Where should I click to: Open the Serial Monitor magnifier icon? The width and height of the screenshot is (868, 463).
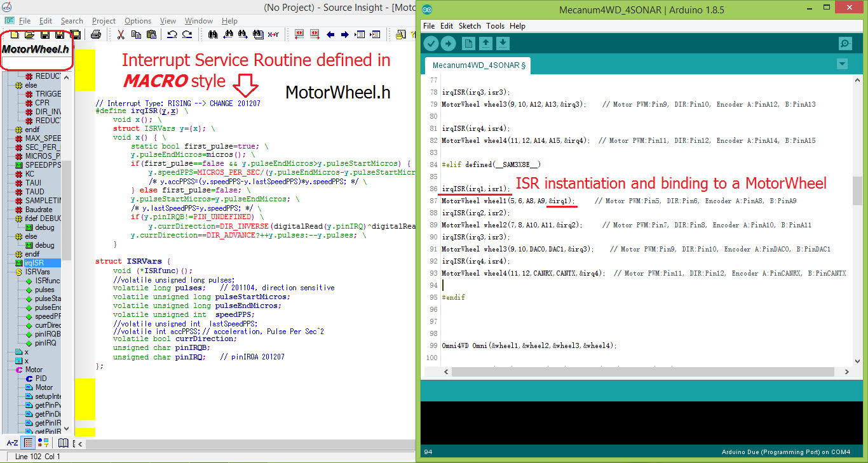[845, 43]
